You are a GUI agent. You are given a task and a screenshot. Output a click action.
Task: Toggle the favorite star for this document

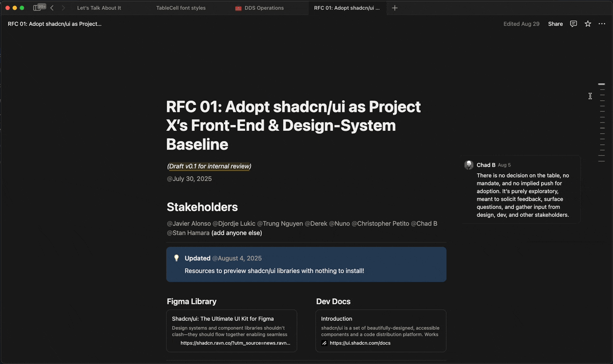(587, 23)
